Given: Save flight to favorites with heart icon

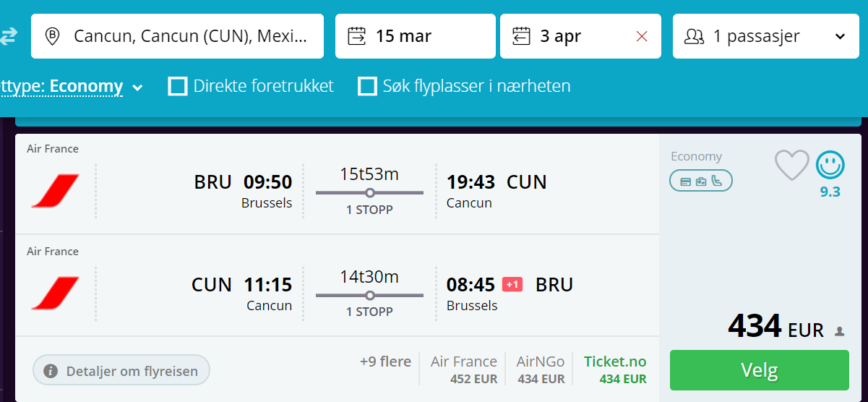Looking at the screenshot, I should pyautogui.click(x=791, y=165).
